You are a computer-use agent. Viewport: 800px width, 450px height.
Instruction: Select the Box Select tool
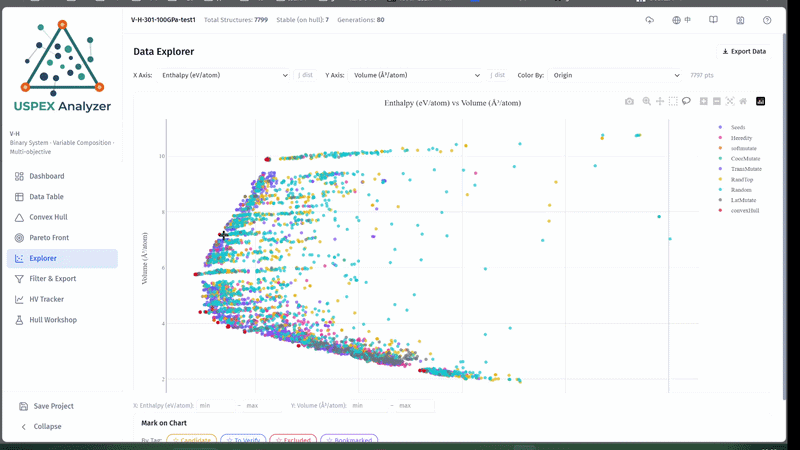point(673,102)
